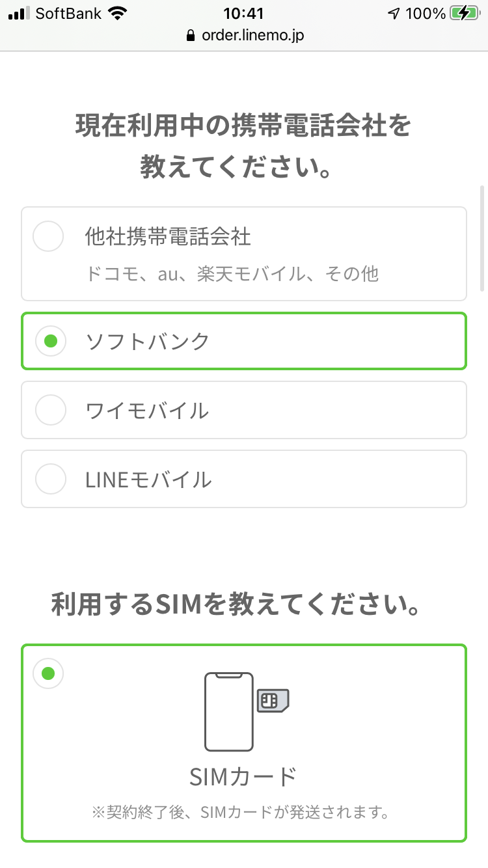Click the SIMカード label under the illustration
Image resolution: width=488 pixels, height=868 pixels.
click(x=243, y=776)
